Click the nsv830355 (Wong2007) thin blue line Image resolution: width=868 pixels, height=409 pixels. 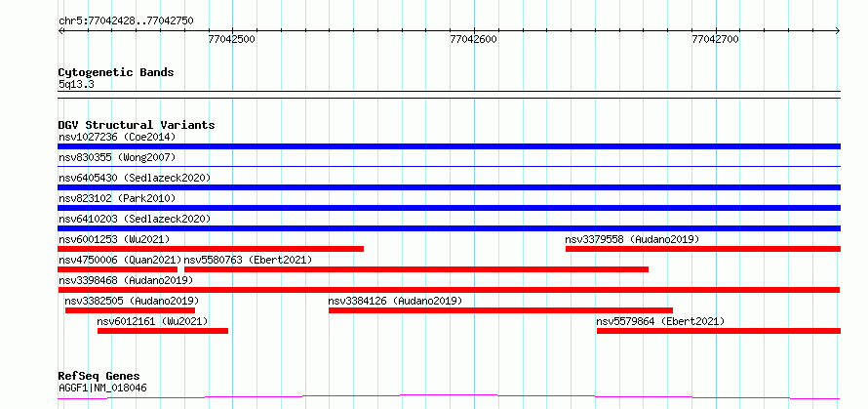[x=449, y=166]
